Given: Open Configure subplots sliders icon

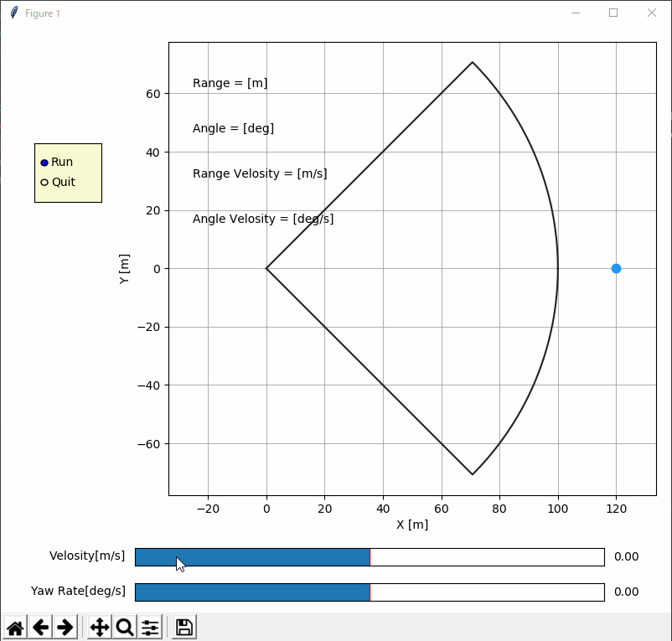Looking at the screenshot, I should point(150,628).
